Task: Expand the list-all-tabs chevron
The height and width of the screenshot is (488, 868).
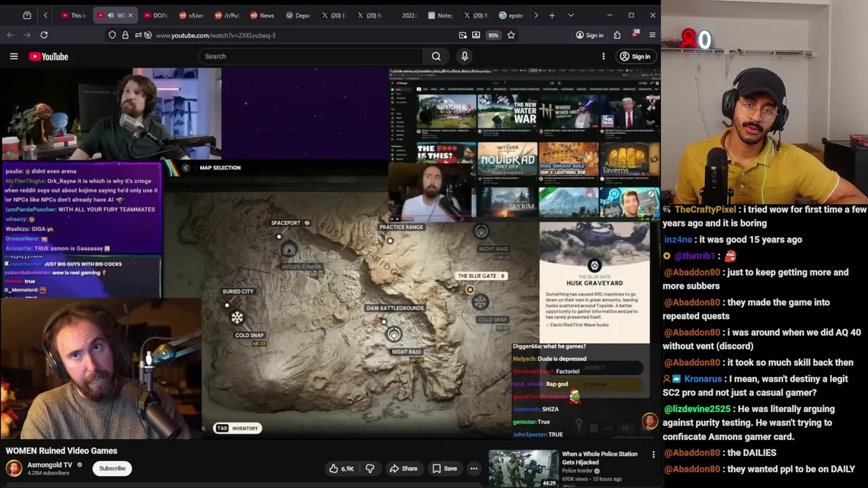Action: click(x=571, y=15)
